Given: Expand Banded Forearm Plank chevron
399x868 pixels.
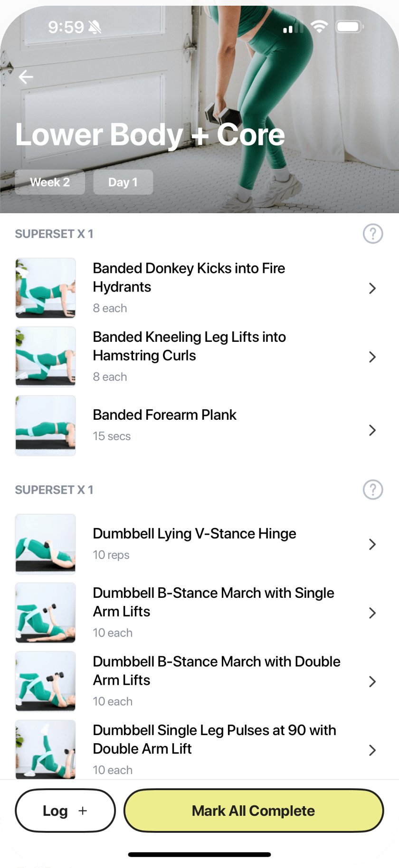Looking at the screenshot, I should pyautogui.click(x=372, y=430).
